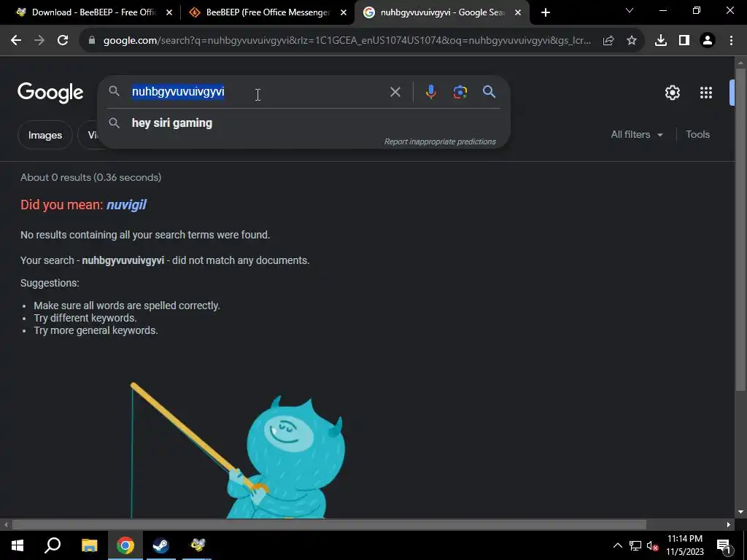Viewport: 747px width, 560px height.
Task: Open the Chrome profile avatar
Action: pyautogui.click(x=708, y=41)
